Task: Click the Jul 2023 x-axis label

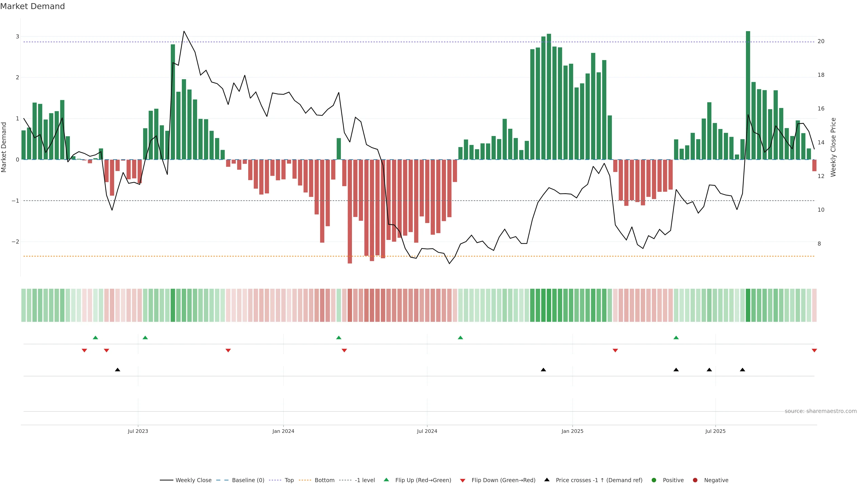Action: [138, 431]
